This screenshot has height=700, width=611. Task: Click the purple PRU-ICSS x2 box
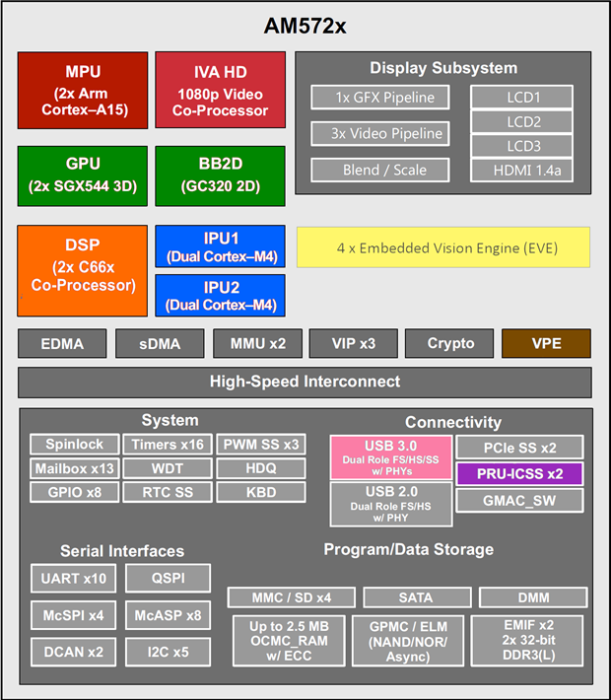click(x=519, y=473)
